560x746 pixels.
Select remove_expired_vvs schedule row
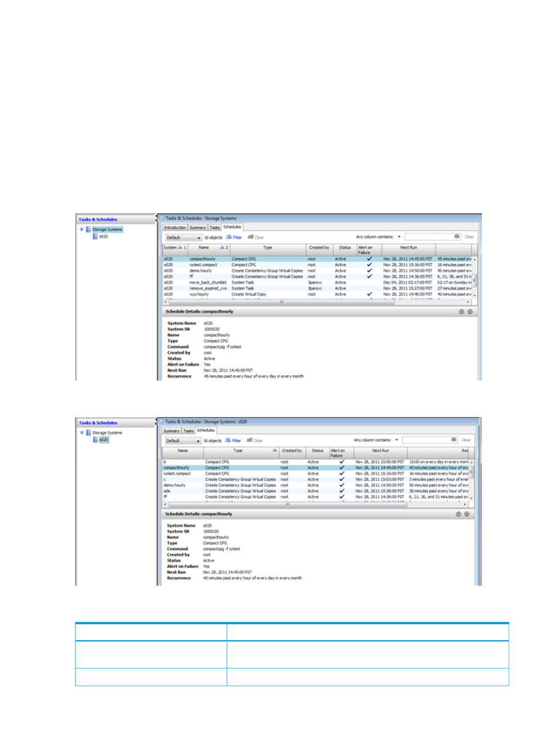[x=317, y=288]
